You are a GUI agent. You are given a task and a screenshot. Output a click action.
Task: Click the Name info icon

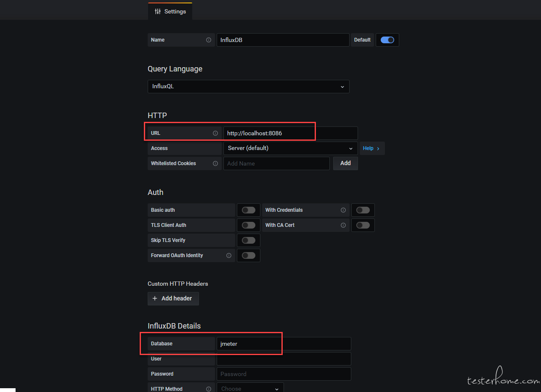click(x=209, y=40)
